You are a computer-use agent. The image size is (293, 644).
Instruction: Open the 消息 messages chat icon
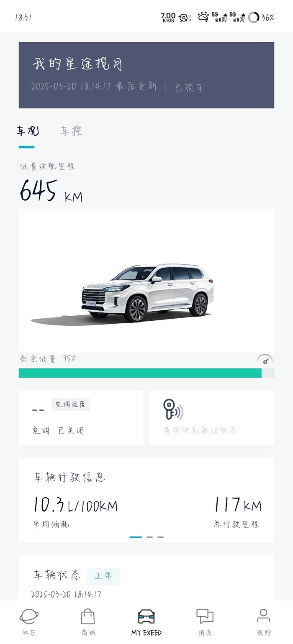[205, 616]
